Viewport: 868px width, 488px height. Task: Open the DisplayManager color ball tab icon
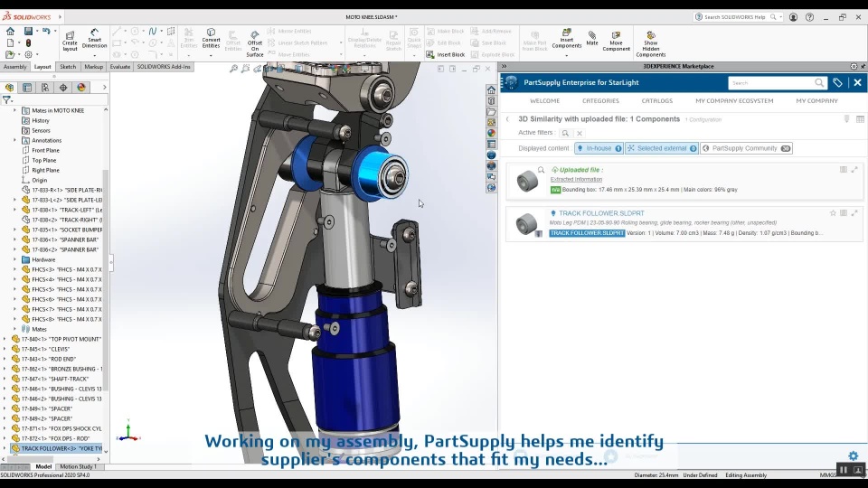pos(81,88)
